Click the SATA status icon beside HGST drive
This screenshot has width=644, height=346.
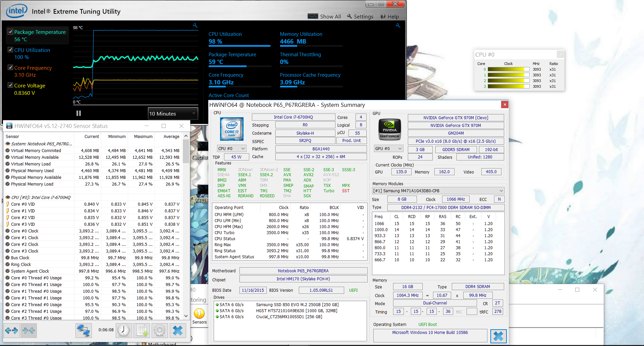pos(217,311)
